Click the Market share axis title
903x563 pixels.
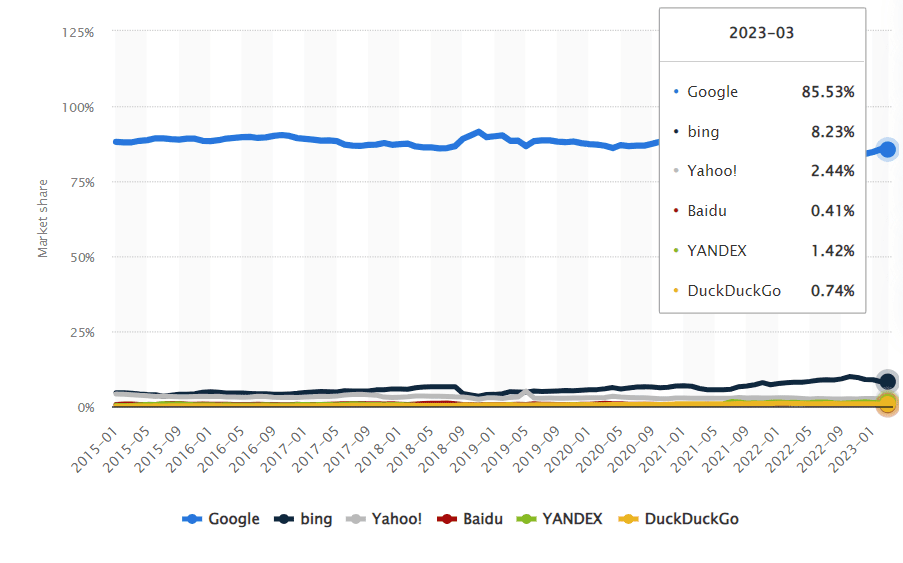click(43, 218)
